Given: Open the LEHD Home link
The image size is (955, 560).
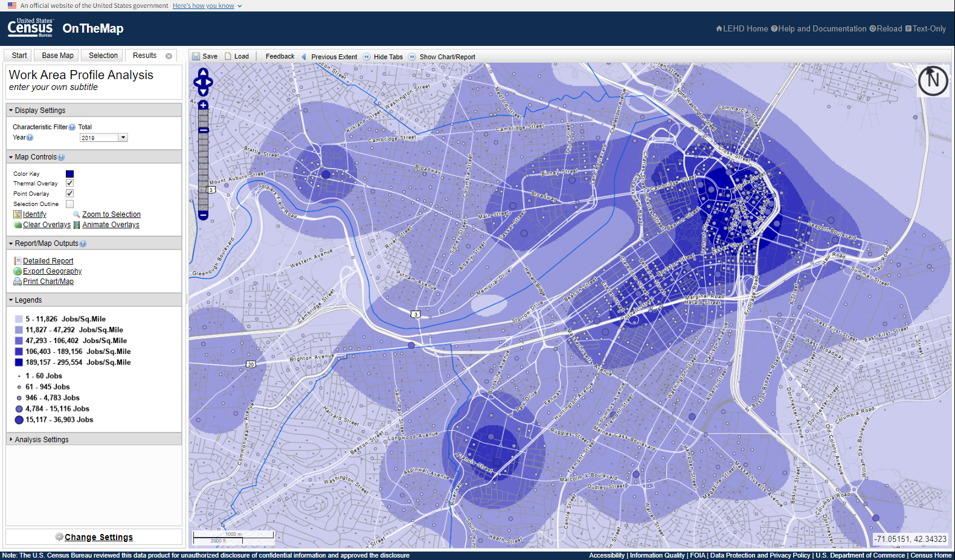Looking at the screenshot, I should [742, 28].
